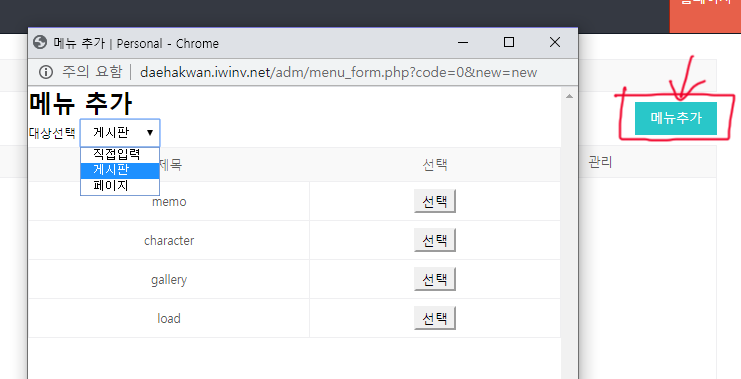Click the 대상선택 label
The width and height of the screenshot is (741, 379).
click(x=52, y=133)
